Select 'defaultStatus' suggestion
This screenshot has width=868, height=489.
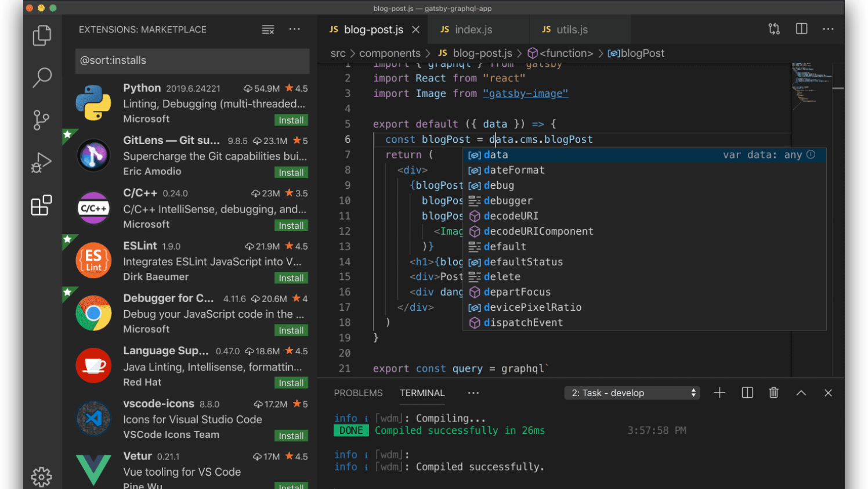644,261
